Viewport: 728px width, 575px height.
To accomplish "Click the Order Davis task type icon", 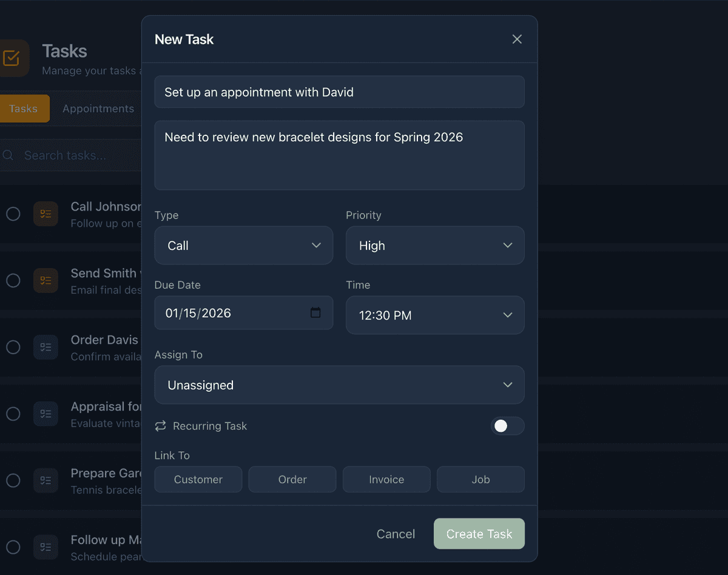I will [45, 347].
